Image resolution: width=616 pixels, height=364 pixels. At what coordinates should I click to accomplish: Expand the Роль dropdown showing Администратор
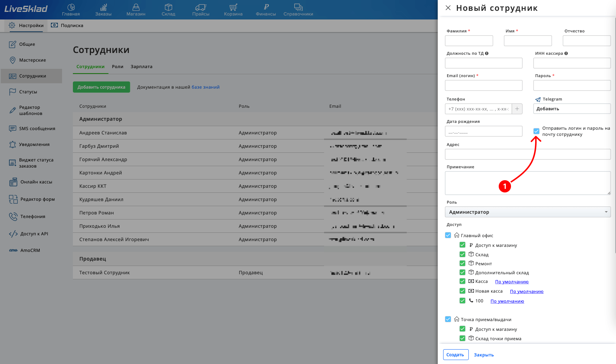point(528,212)
